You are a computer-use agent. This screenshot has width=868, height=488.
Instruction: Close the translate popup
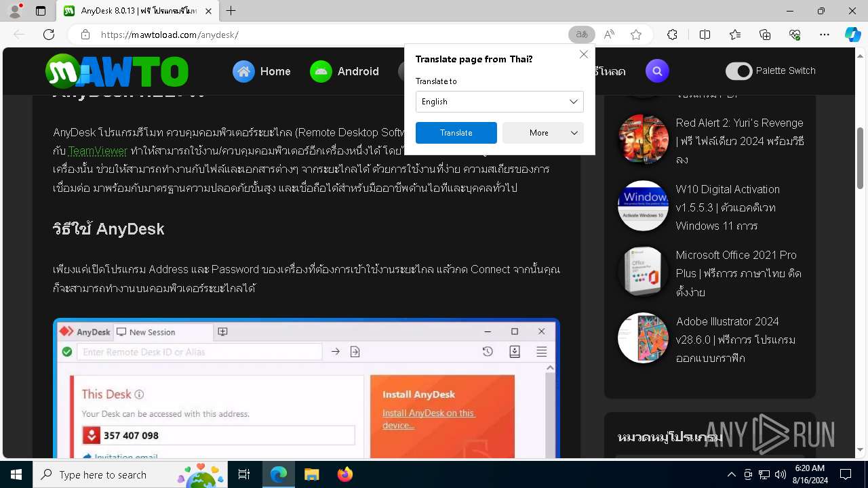coord(583,54)
